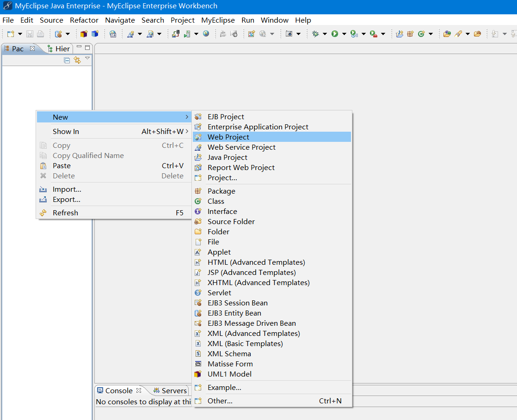Image resolution: width=517 pixels, height=420 pixels.
Task: Click the Open Task folder icon
Action: click(x=477, y=34)
